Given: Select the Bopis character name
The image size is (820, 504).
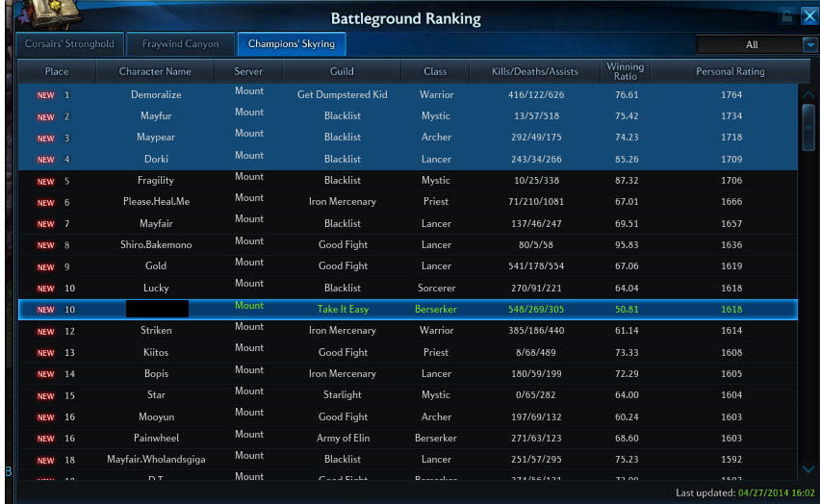Looking at the screenshot, I should (x=156, y=374).
